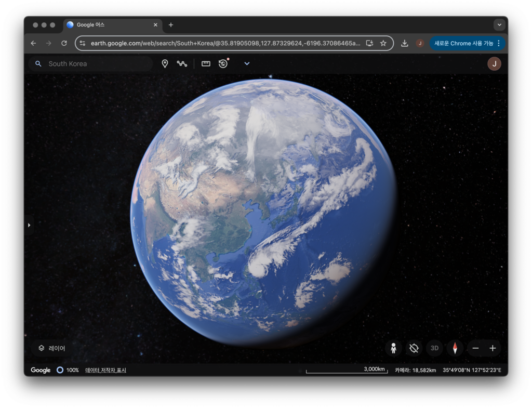Open the Measure distance ruler tool
Screen dimensions: 532x408
coord(206,63)
